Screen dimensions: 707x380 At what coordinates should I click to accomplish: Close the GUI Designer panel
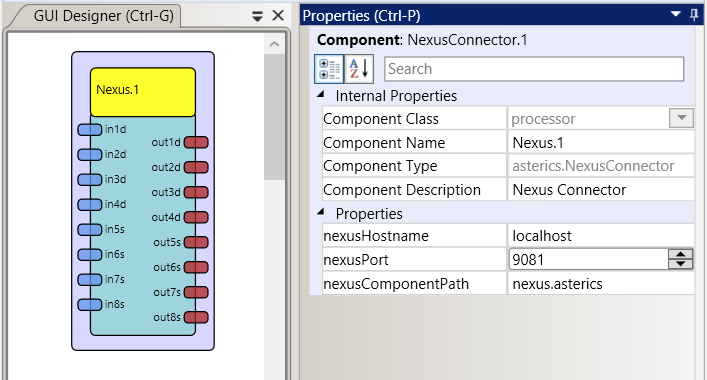tap(278, 16)
